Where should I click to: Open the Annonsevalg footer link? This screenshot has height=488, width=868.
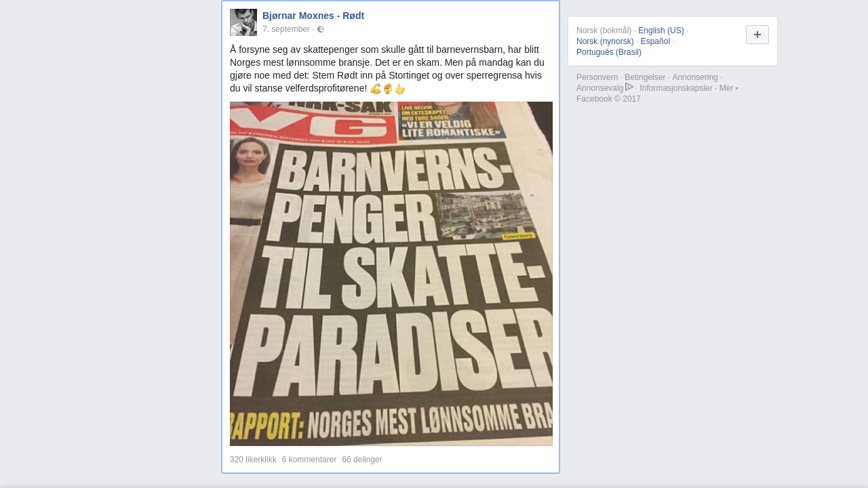(599, 88)
